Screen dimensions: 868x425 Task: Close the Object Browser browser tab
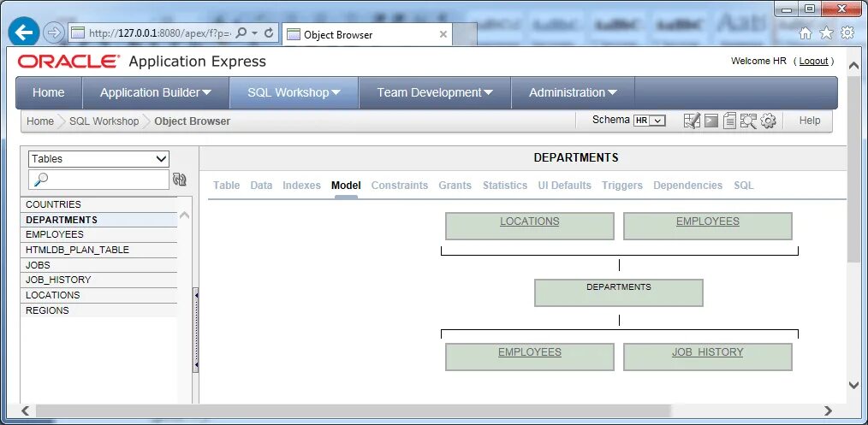point(443,34)
